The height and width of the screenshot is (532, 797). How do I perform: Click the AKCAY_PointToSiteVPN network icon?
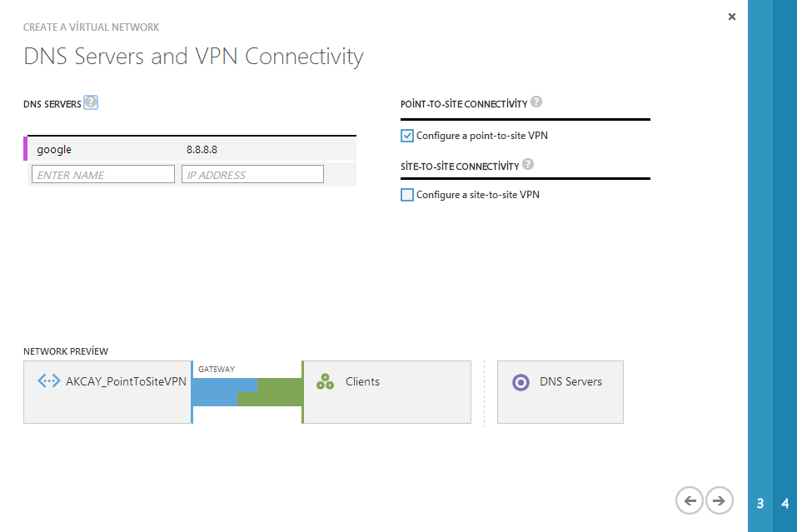[x=49, y=381]
